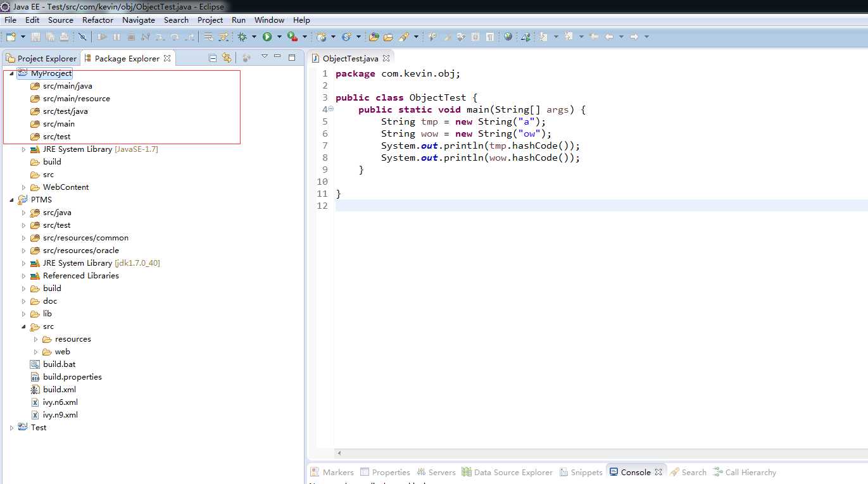Click the Suspend debug icon
The image size is (868, 484).
(116, 37)
